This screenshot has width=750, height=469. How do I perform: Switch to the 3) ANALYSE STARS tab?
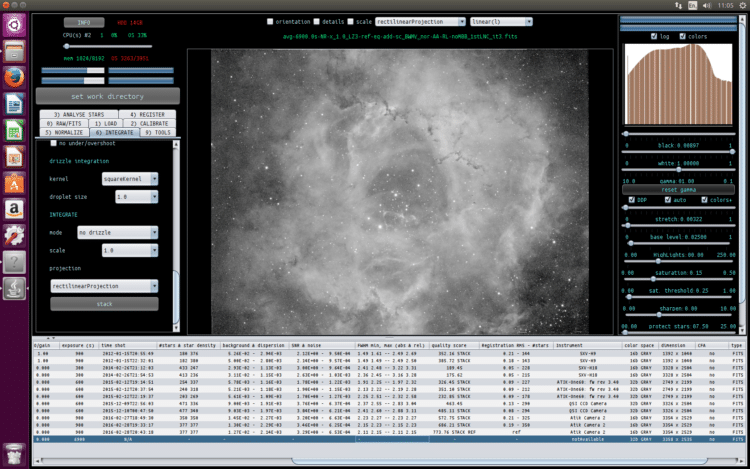(x=79, y=115)
